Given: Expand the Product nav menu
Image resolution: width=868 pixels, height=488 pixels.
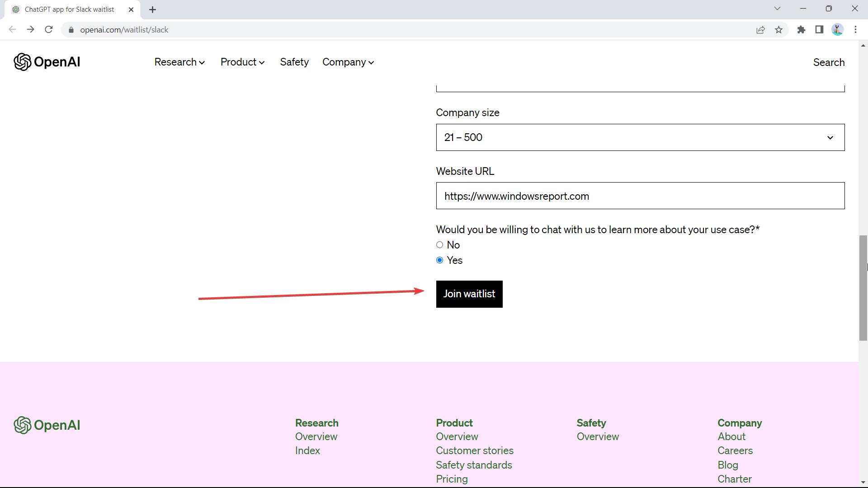Looking at the screenshot, I should [x=242, y=62].
